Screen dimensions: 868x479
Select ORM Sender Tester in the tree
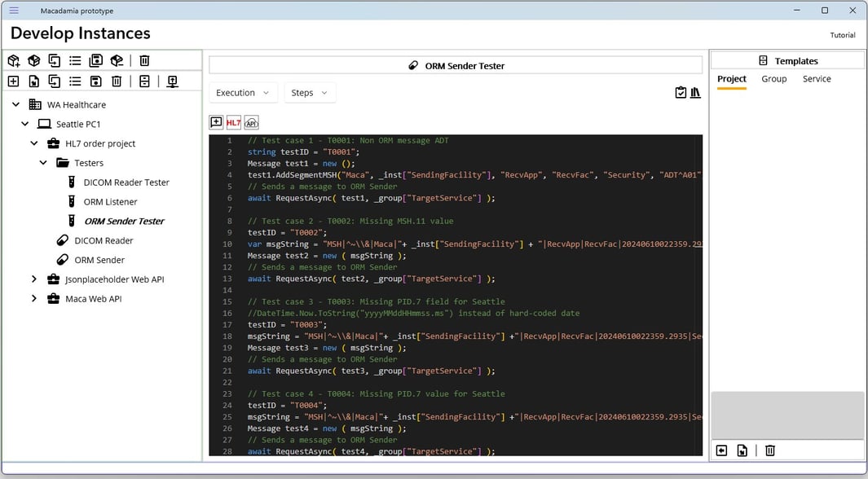coord(124,221)
